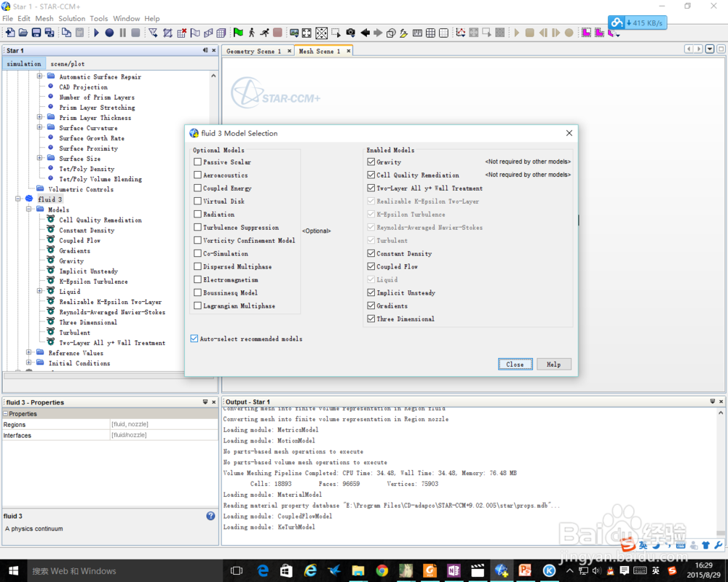Open the Solution menu
This screenshot has height=582, width=728.
(71, 19)
